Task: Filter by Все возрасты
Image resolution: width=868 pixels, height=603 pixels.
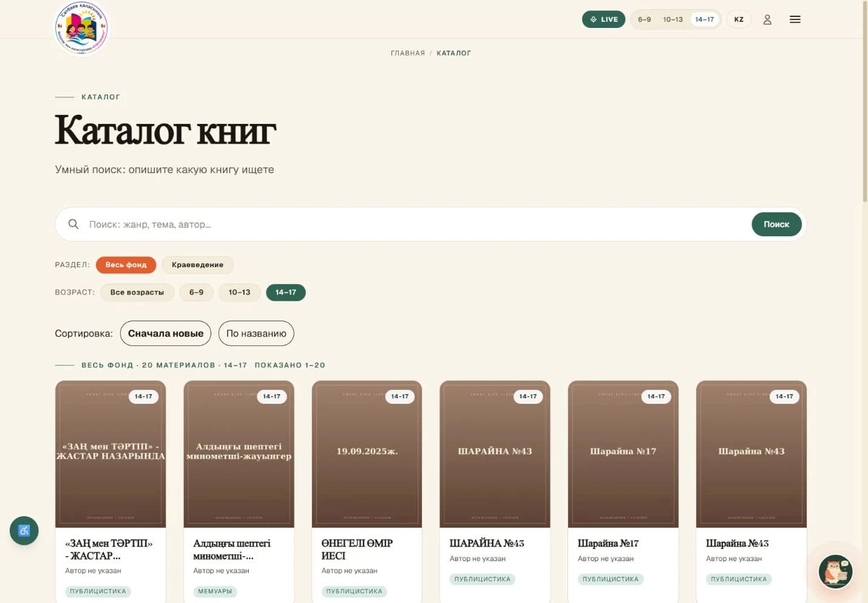Action: pyautogui.click(x=137, y=292)
